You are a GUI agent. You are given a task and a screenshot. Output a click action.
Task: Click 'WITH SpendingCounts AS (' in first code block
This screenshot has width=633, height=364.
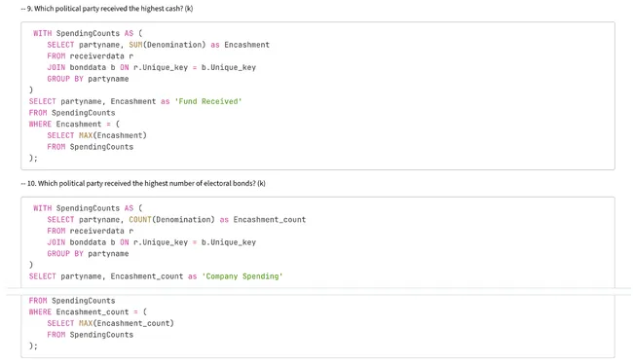(x=88, y=33)
